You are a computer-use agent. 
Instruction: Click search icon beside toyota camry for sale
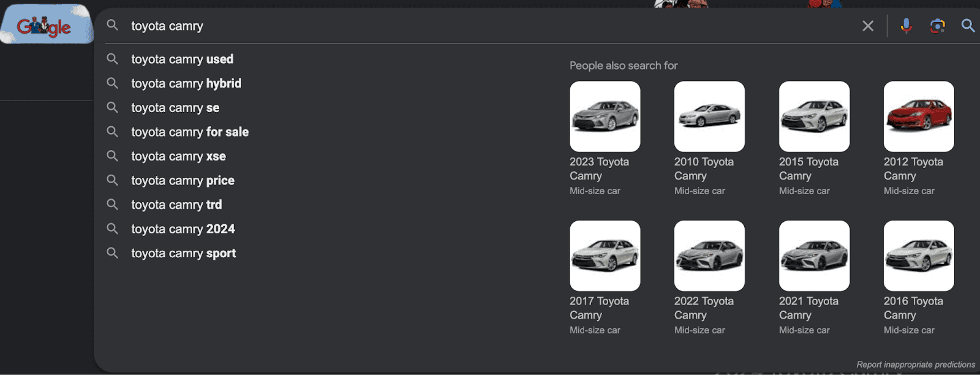[x=113, y=131]
